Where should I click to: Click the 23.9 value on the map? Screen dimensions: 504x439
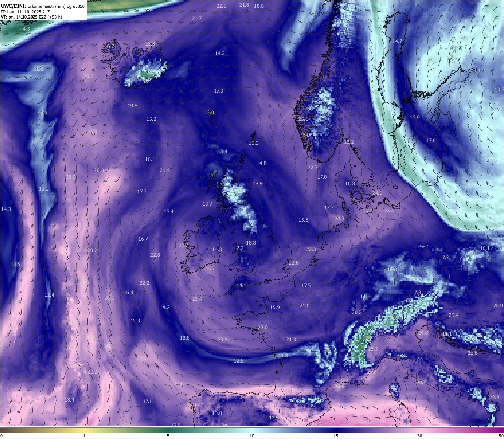click(x=222, y=339)
